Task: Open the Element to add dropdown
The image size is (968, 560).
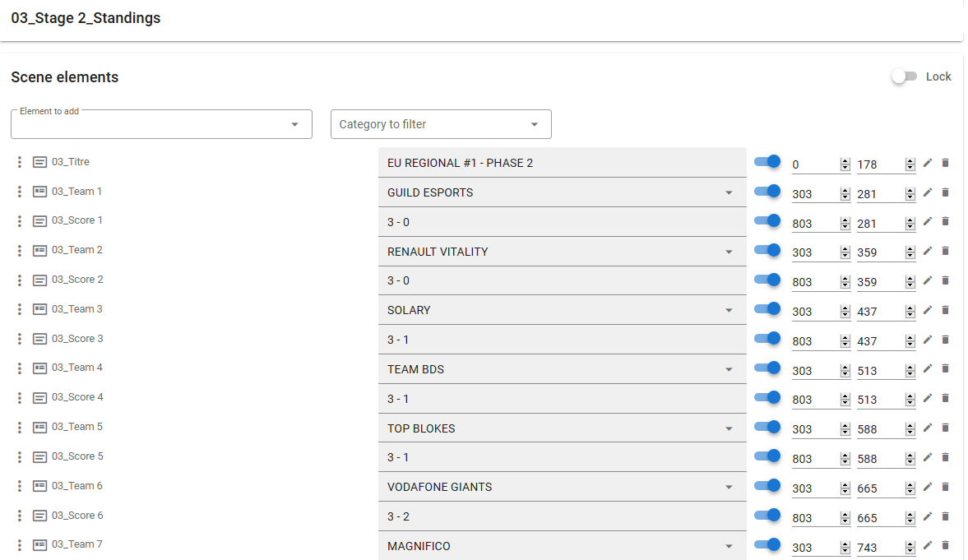Action: click(161, 124)
